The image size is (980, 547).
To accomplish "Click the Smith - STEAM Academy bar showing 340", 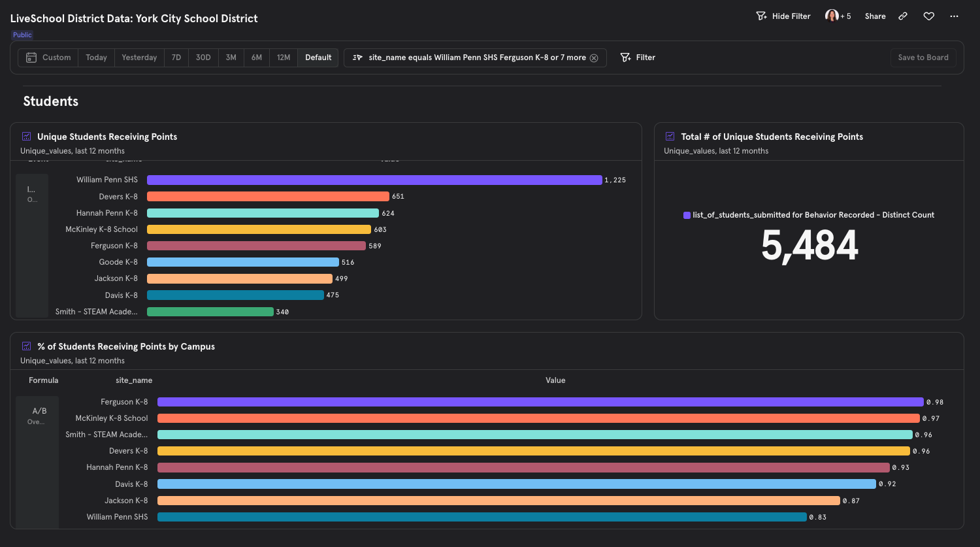I will point(210,312).
